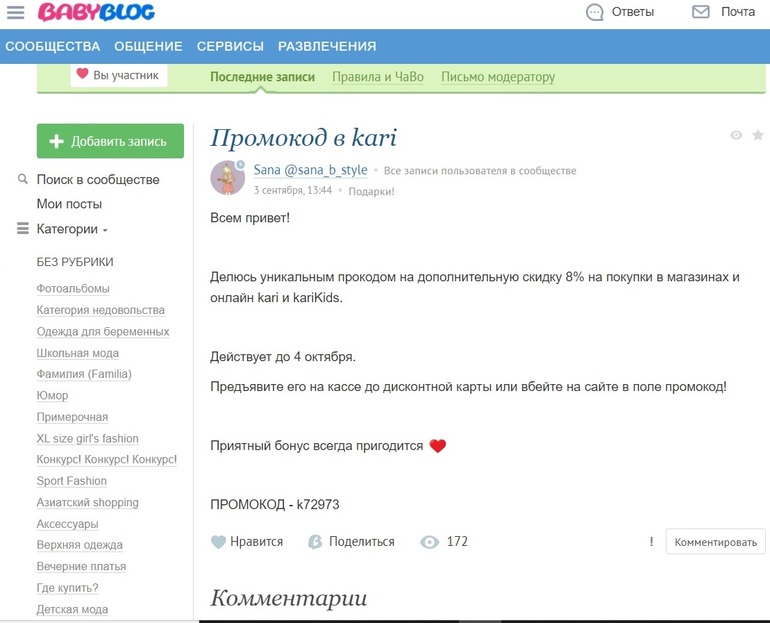Viewport: 770px width, 623px height.
Task: Select the Последние записи tab
Action: click(x=262, y=77)
